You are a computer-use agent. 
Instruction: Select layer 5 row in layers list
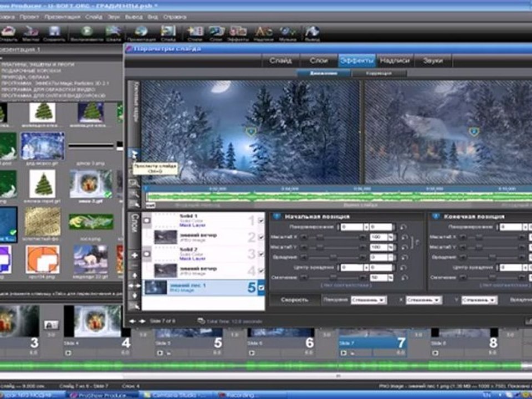point(203,288)
